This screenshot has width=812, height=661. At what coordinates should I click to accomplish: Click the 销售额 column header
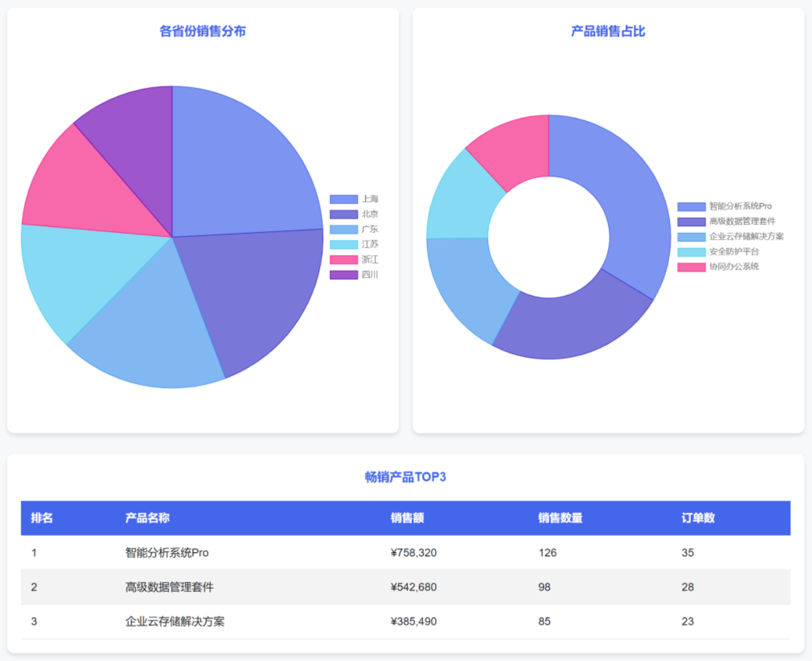[x=407, y=518]
